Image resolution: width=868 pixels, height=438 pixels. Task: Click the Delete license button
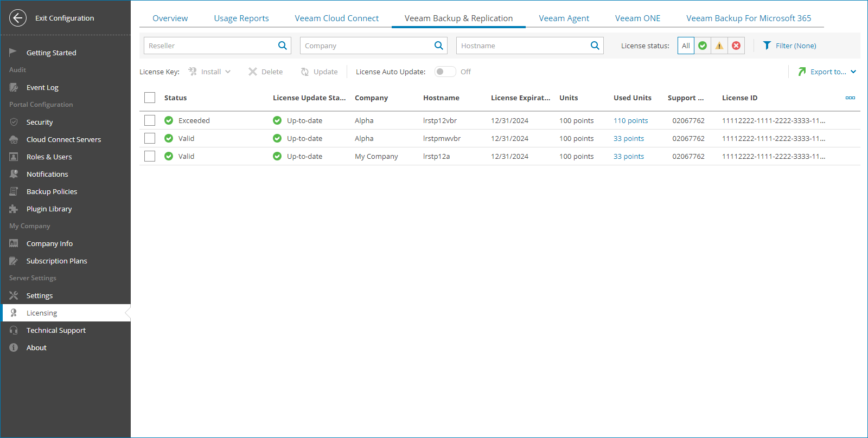click(265, 72)
